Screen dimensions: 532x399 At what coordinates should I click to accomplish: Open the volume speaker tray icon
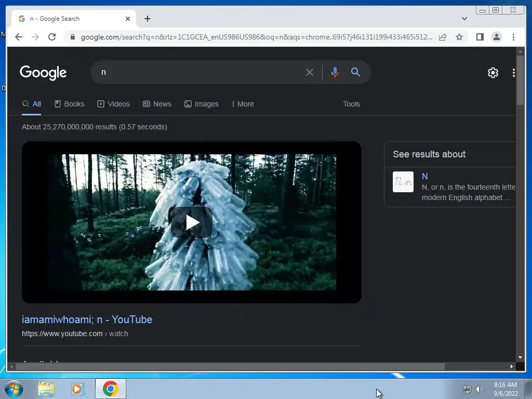479,389
